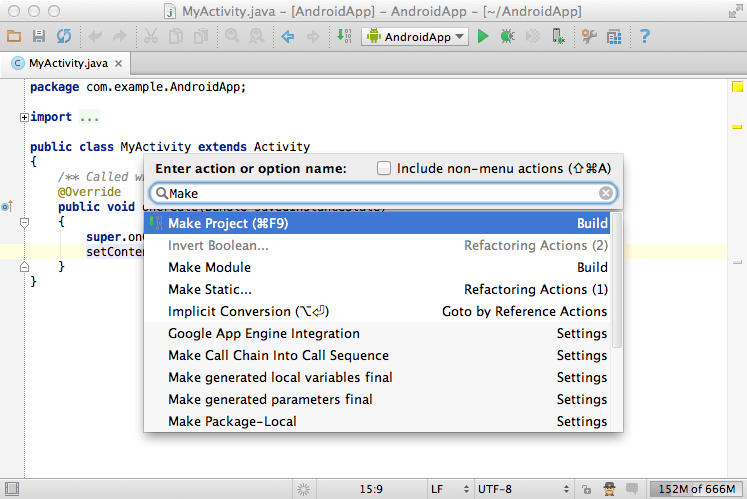Click the override gutter icon beside onCreate
This screenshot has height=499, width=747.
tap(7, 207)
